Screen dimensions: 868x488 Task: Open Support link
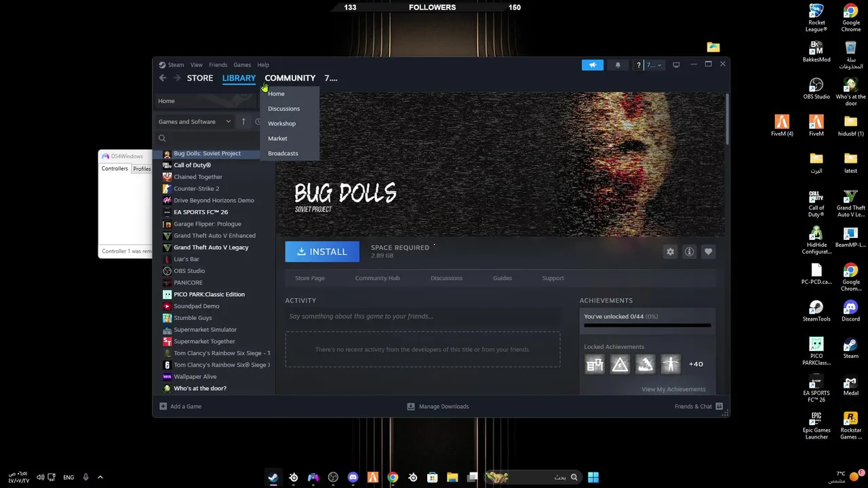pos(553,278)
